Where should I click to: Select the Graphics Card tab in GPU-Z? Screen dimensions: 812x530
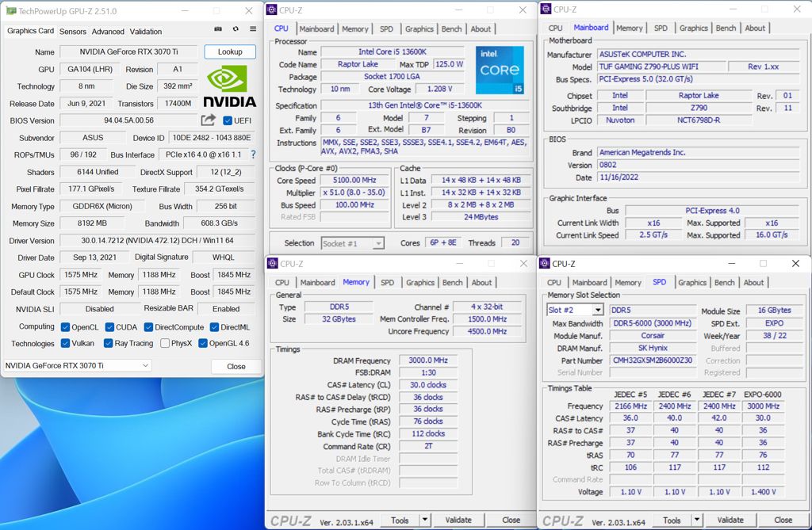pyautogui.click(x=31, y=31)
